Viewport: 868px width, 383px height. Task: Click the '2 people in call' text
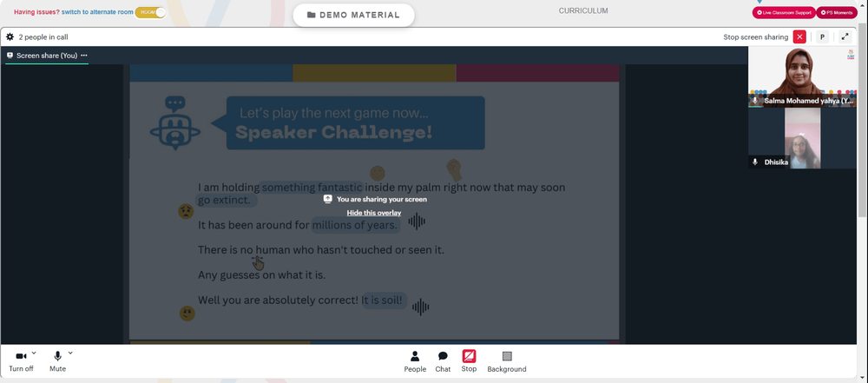pyautogui.click(x=43, y=37)
